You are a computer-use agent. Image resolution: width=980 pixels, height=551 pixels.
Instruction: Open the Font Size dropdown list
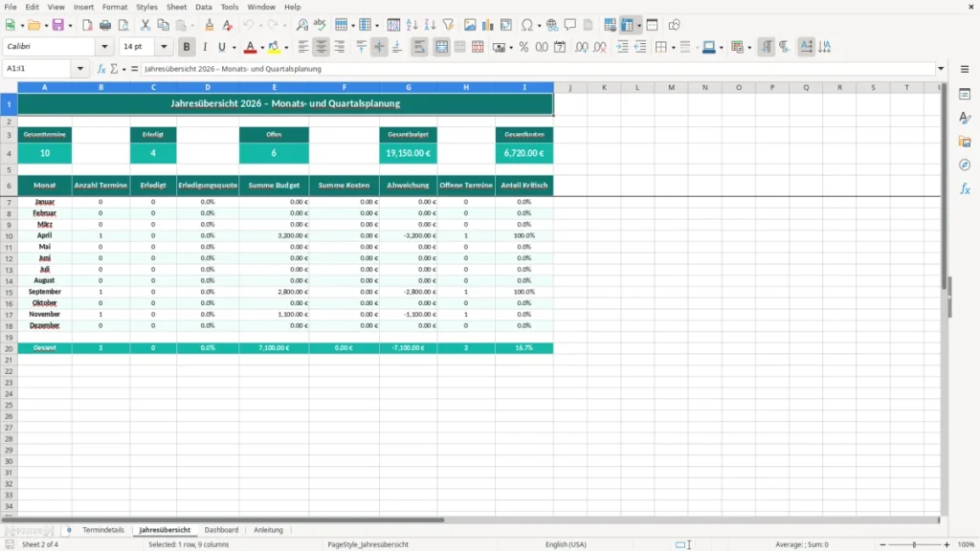tap(164, 46)
